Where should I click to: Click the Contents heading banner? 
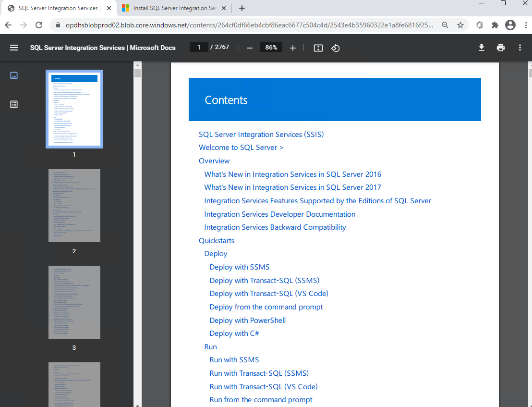pyautogui.click(x=335, y=99)
